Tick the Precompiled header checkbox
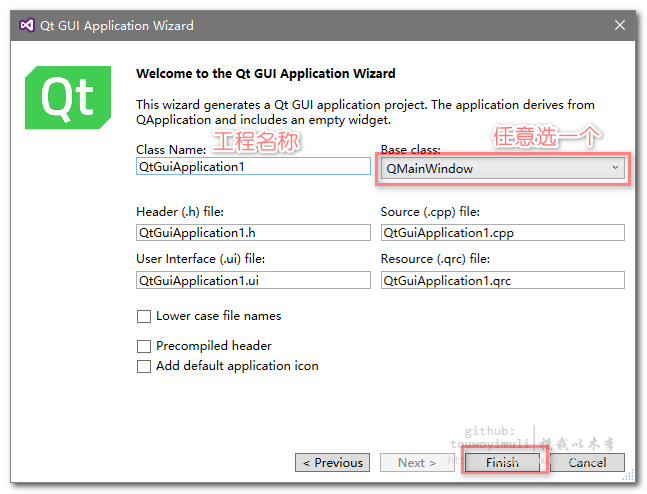The width and height of the screenshot is (647, 494). (x=144, y=346)
